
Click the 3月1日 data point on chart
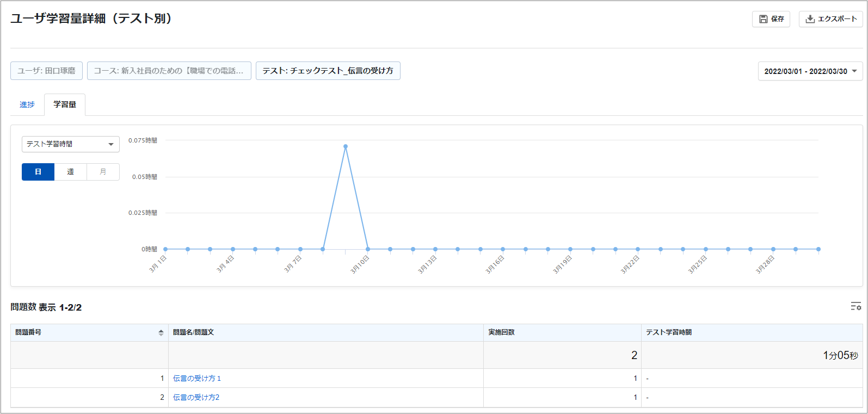coord(165,249)
